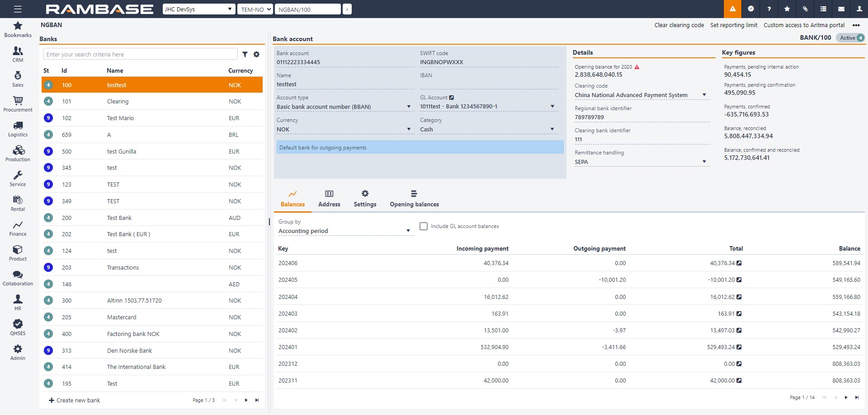Viewport: 868px width, 415px height.
Task: Open the Finance module in sidebar
Action: 18,228
